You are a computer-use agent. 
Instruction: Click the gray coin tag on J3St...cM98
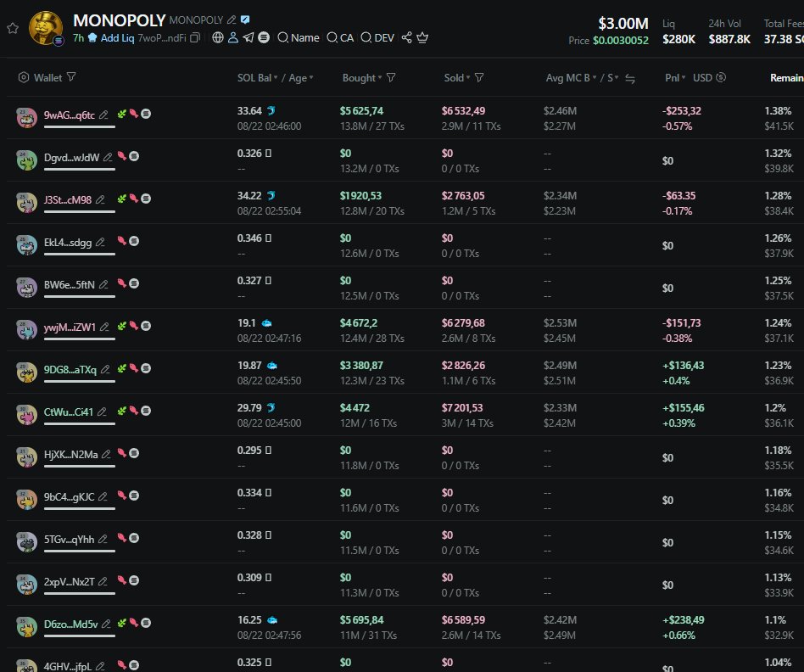tap(146, 199)
